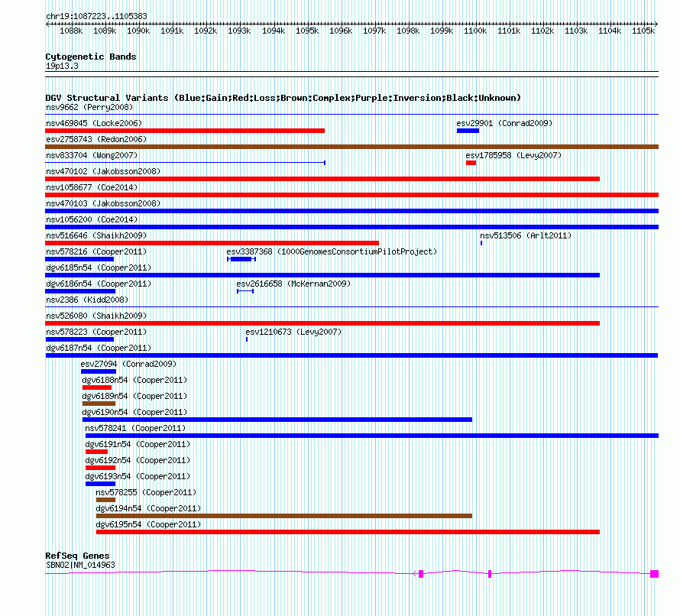Click the rightmost magenta SBNO2 exon block
Screen dimensions: 680x616
[655, 574]
